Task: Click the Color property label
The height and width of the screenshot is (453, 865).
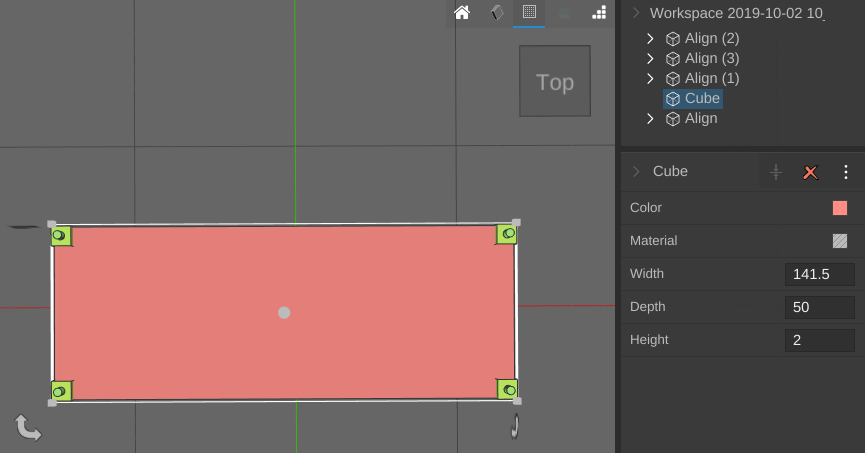Action: tap(645, 207)
